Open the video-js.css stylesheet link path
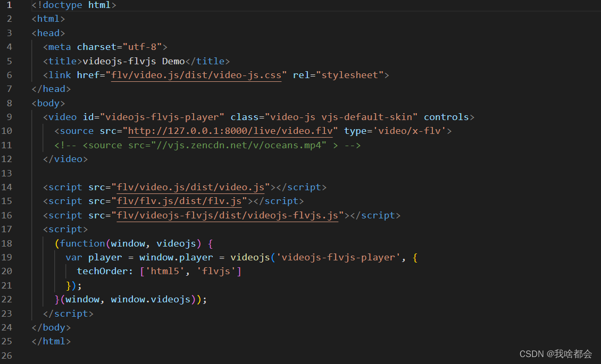The height and width of the screenshot is (364, 601). pyautogui.click(x=196, y=75)
